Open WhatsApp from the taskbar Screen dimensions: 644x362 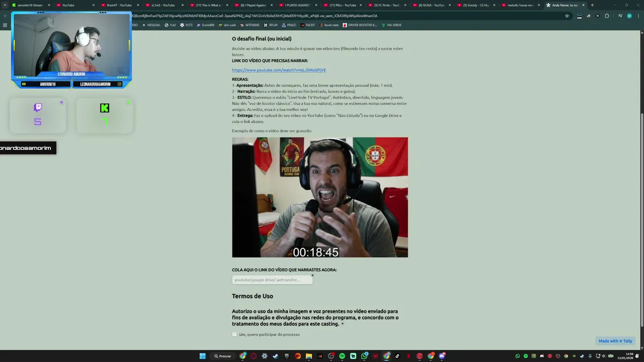[x=364, y=356]
